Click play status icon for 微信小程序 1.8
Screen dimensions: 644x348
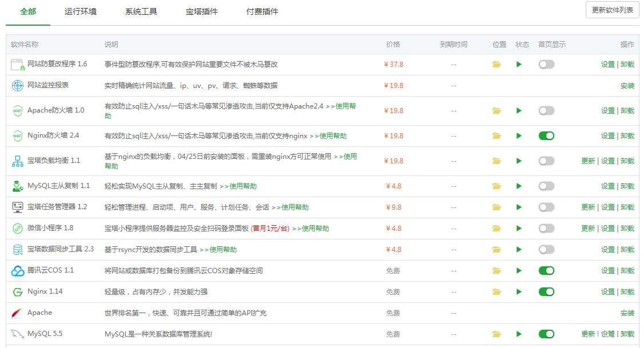(519, 229)
